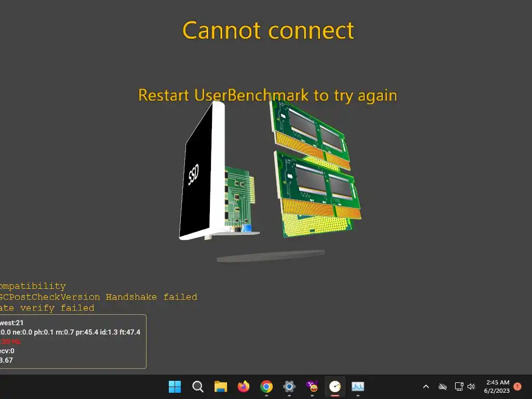The image size is (532, 399).
Task: Open the Settings gear app in taskbar
Action: [289, 387]
